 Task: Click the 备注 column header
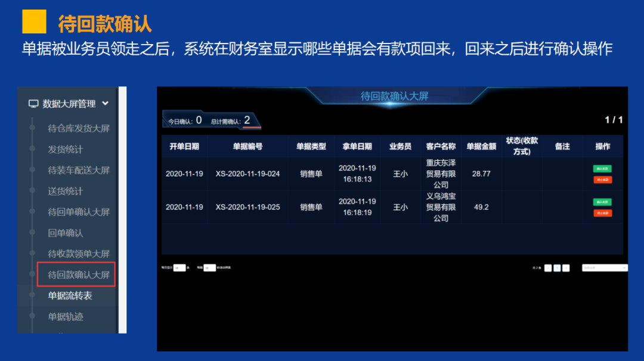pyautogui.click(x=562, y=147)
